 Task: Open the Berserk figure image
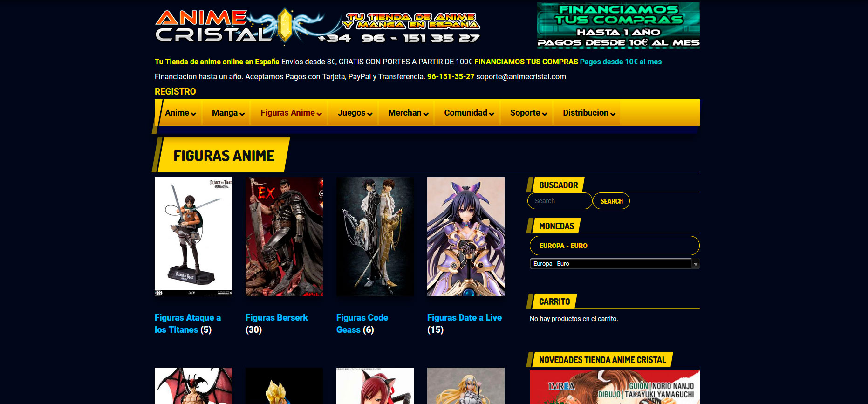[x=284, y=236]
